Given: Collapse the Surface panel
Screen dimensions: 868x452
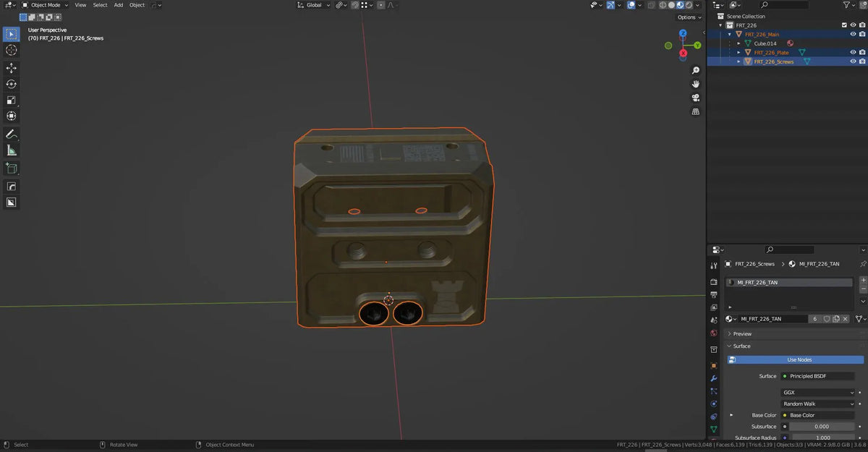Looking at the screenshot, I should [741, 346].
